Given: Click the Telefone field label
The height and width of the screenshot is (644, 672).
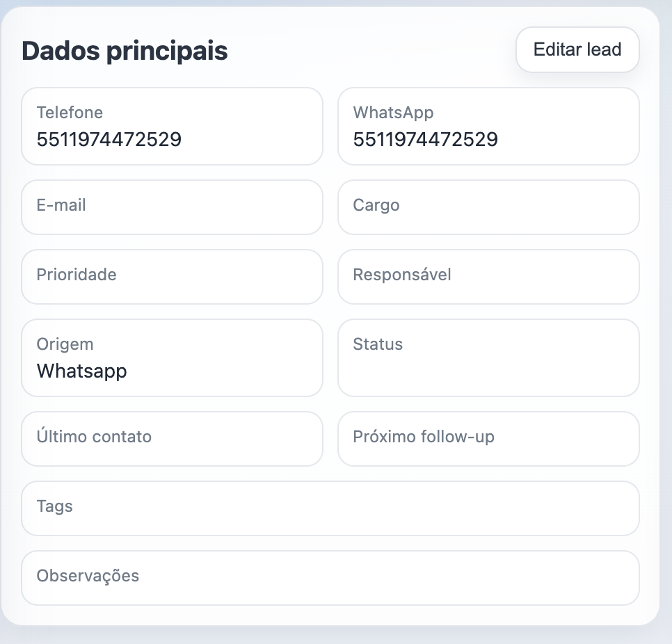Looking at the screenshot, I should pyautogui.click(x=70, y=113).
